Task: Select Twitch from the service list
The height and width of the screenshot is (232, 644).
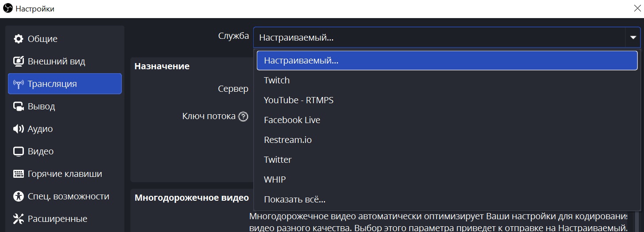Action: pyautogui.click(x=277, y=80)
